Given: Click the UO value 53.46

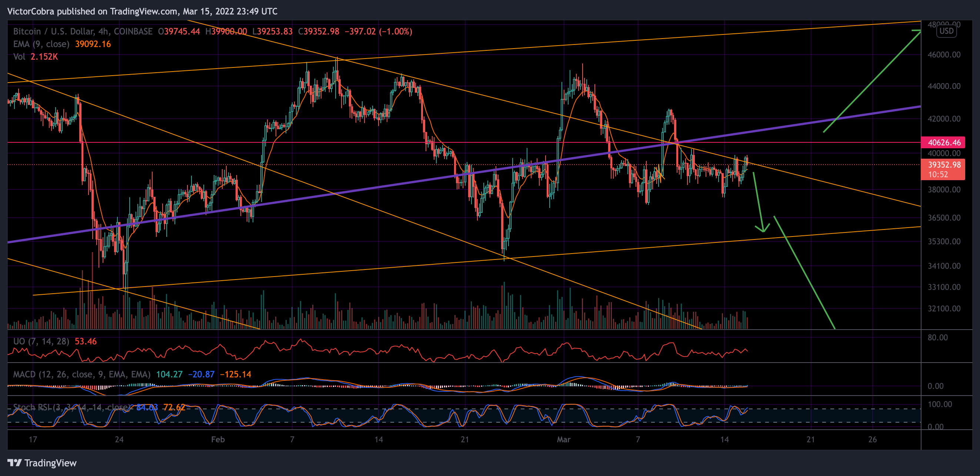Looking at the screenshot, I should click(x=86, y=341).
